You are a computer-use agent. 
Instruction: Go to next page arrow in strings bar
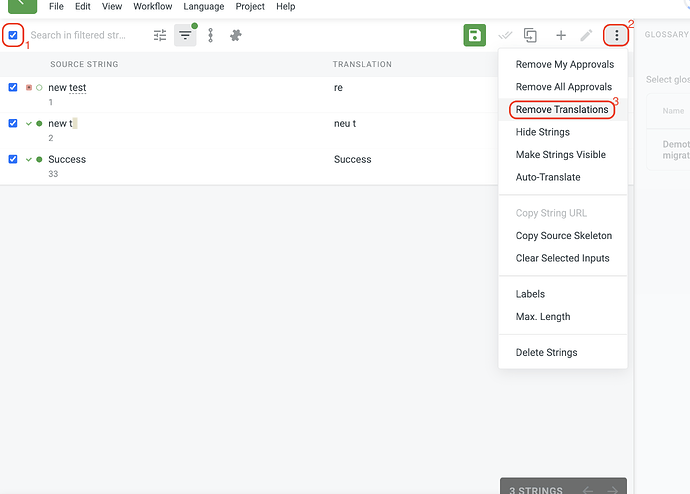pyautogui.click(x=613, y=490)
